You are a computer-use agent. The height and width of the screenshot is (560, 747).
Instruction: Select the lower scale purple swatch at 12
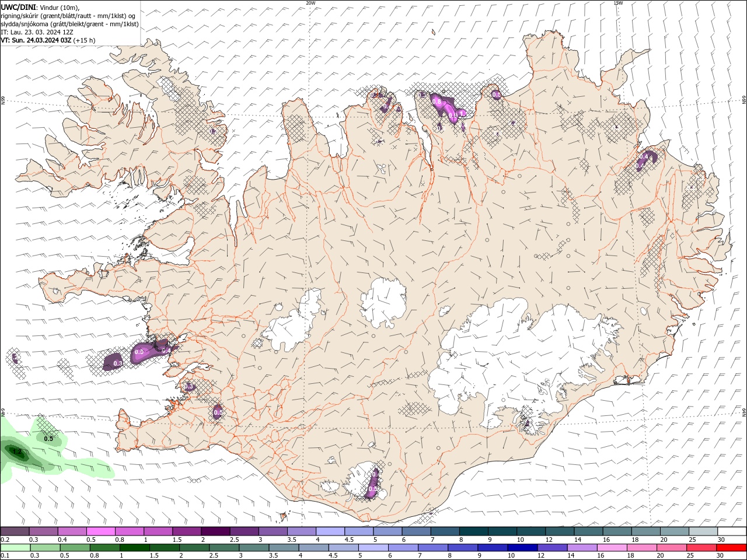click(x=551, y=548)
